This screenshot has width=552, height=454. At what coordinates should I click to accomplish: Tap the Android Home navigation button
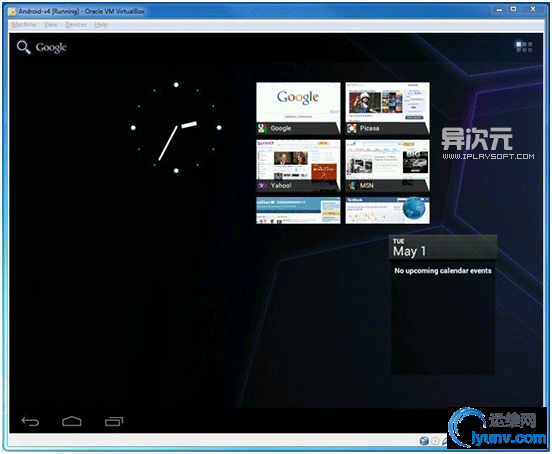point(72,421)
